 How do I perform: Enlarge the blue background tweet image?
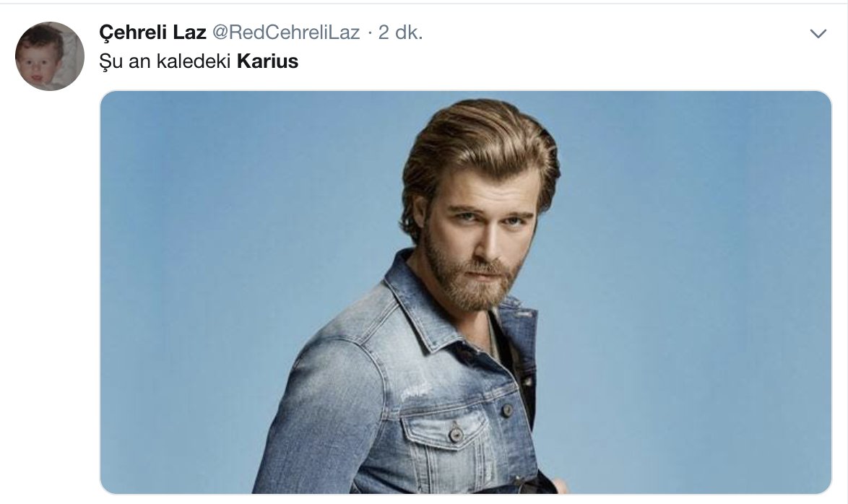(x=466, y=292)
